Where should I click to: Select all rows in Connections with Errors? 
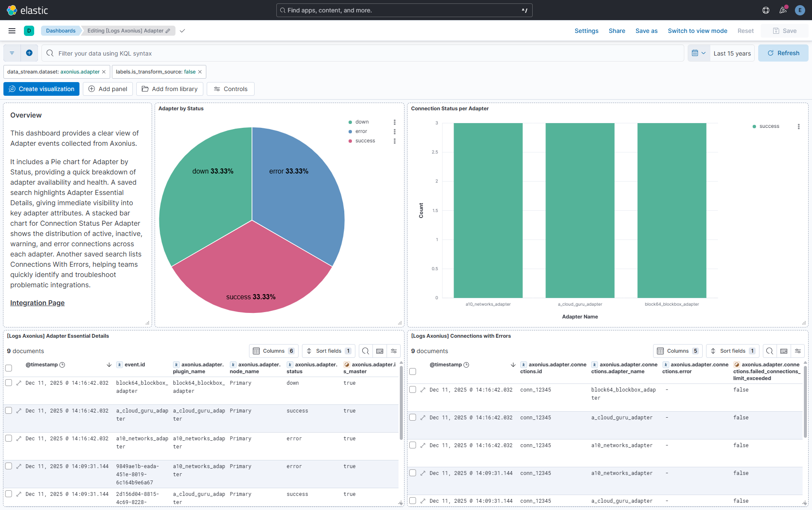[413, 371]
